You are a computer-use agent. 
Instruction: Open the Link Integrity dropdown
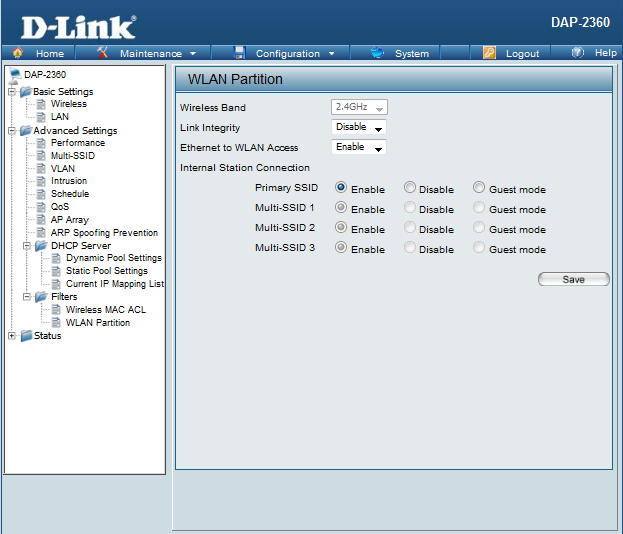(359, 128)
